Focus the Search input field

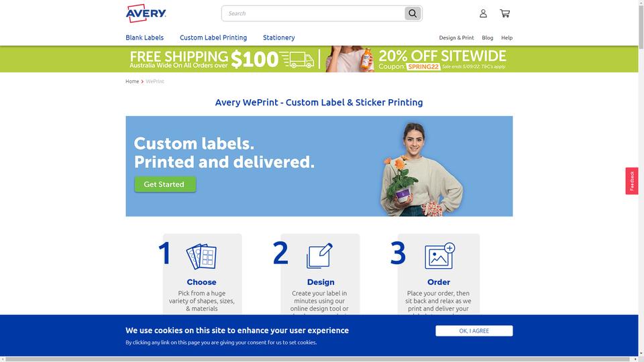pyautogui.click(x=313, y=13)
